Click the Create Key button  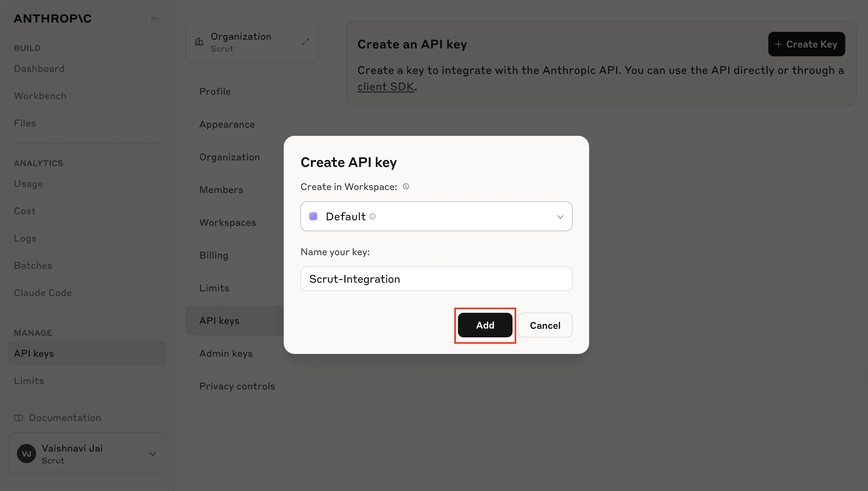click(x=806, y=44)
